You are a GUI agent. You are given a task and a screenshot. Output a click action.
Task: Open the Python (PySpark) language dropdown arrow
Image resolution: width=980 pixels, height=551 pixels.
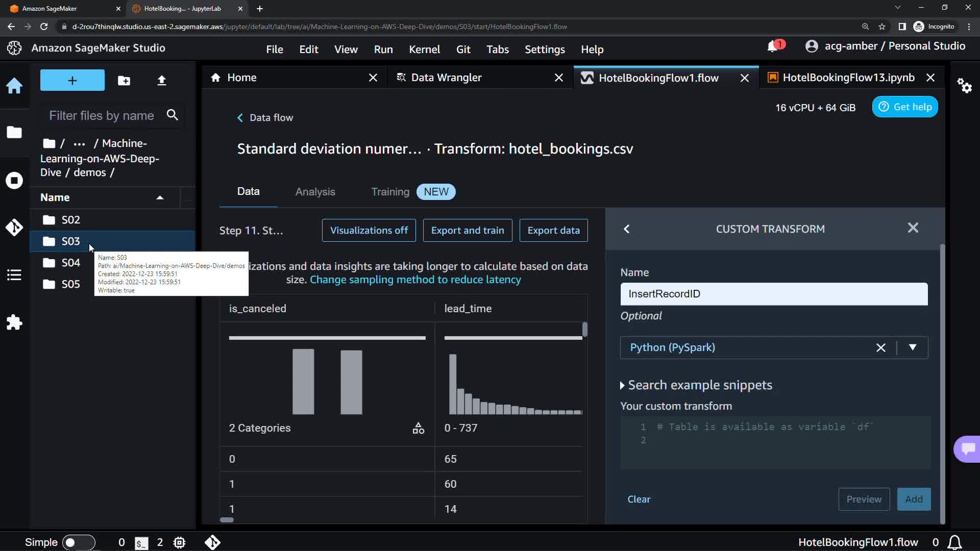913,347
